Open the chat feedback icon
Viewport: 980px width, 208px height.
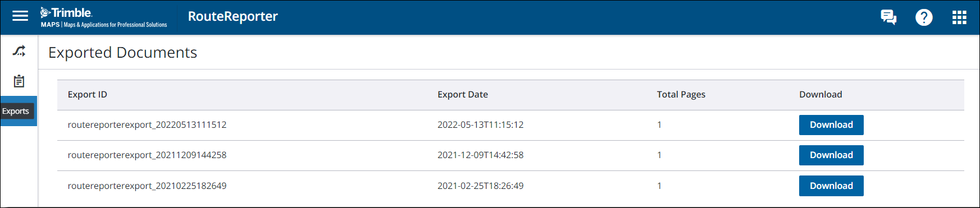pyautogui.click(x=888, y=17)
